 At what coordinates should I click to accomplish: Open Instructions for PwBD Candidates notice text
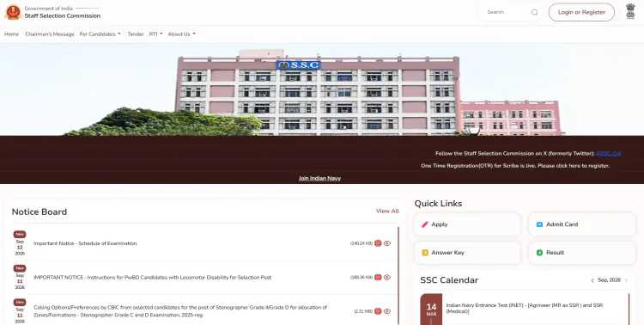point(152,277)
